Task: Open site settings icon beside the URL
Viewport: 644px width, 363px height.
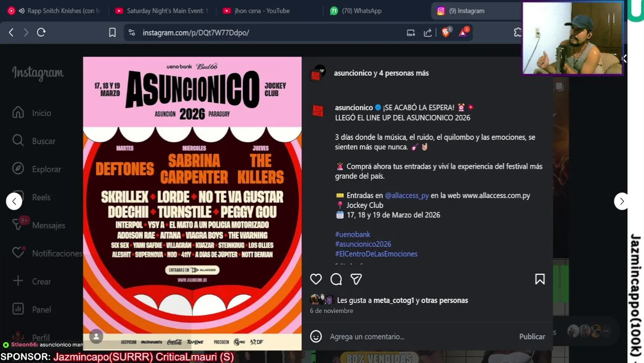Action: (x=132, y=32)
